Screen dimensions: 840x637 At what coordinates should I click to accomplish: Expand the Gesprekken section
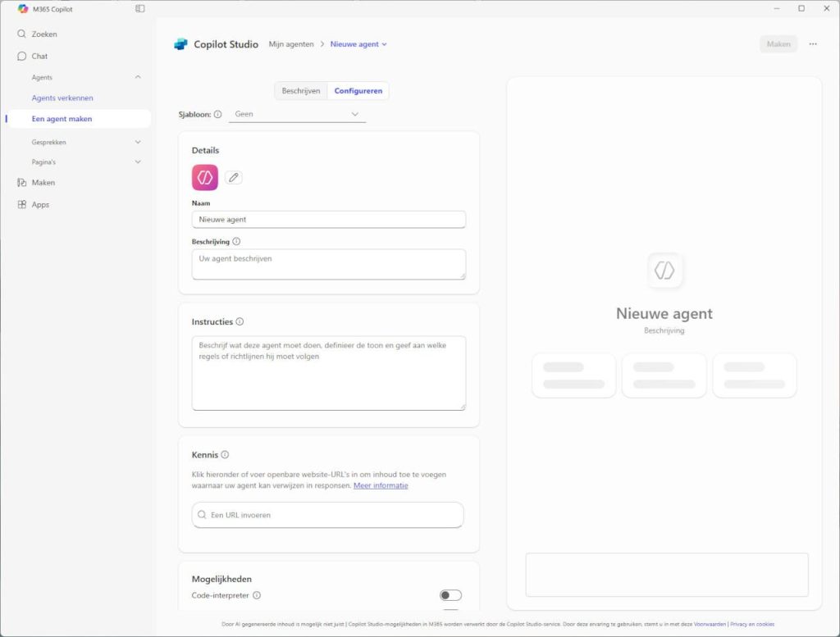138,142
